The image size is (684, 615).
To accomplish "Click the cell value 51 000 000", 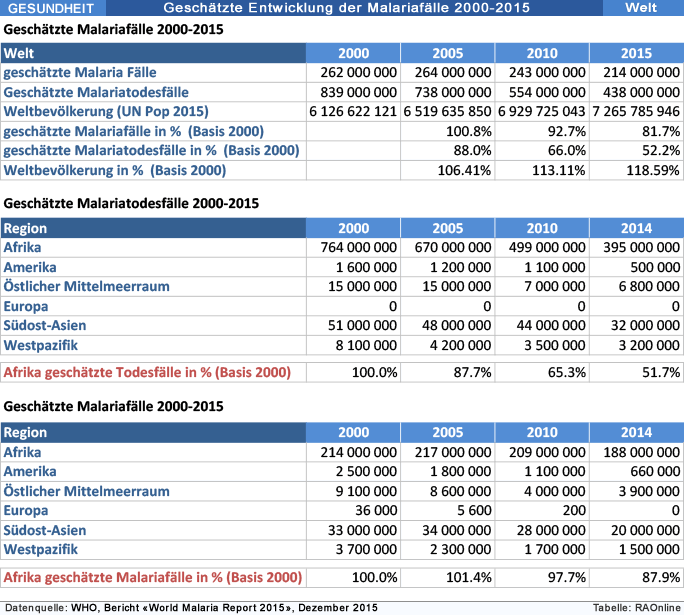I will pos(363,325).
